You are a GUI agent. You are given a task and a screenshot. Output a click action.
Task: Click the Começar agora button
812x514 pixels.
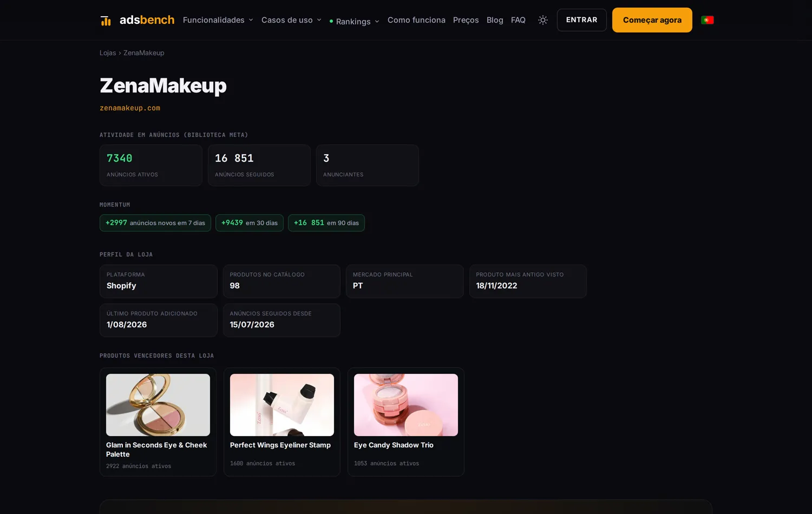pyautogui.click(x=652, y=20)
